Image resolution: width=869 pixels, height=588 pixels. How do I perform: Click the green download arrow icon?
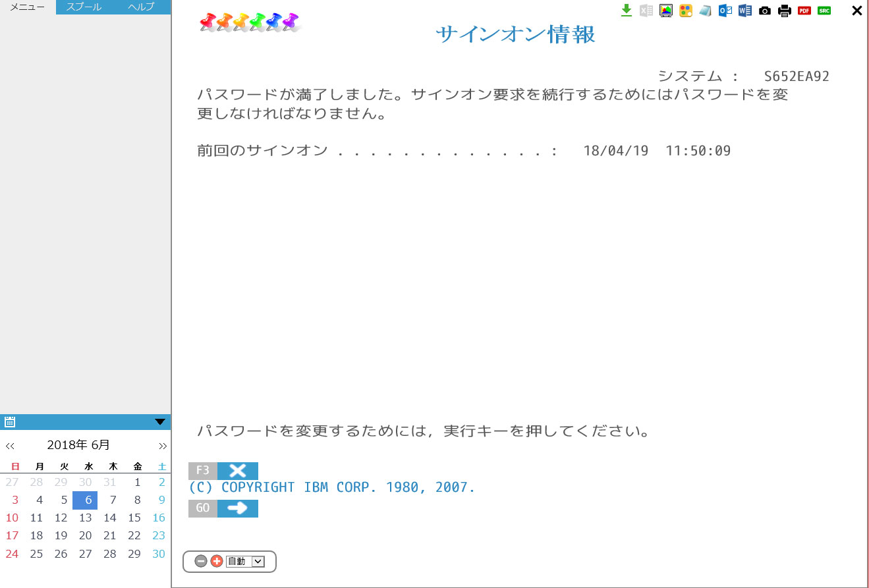(x=627, y=10)
